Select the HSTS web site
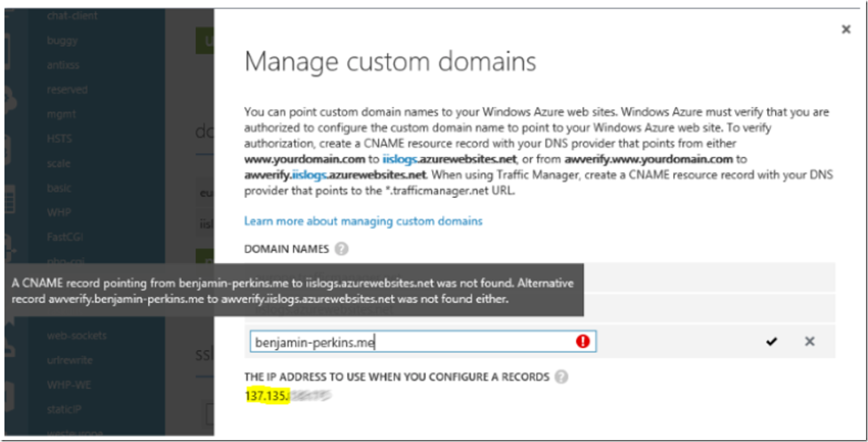This screenshot has height=442, width=868. click(x=59, y=139)
